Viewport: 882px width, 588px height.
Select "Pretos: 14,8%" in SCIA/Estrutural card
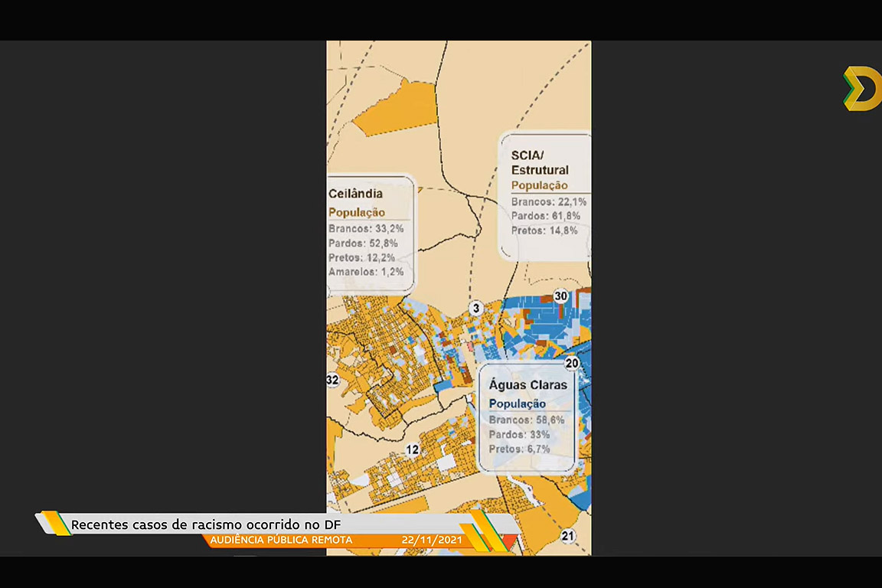tap(544, 230)
